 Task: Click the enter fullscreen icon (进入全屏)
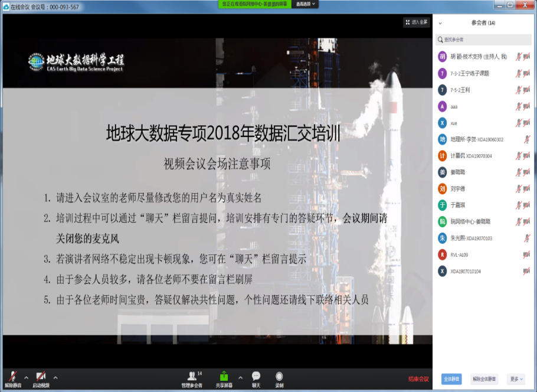(x=415, y=22)
